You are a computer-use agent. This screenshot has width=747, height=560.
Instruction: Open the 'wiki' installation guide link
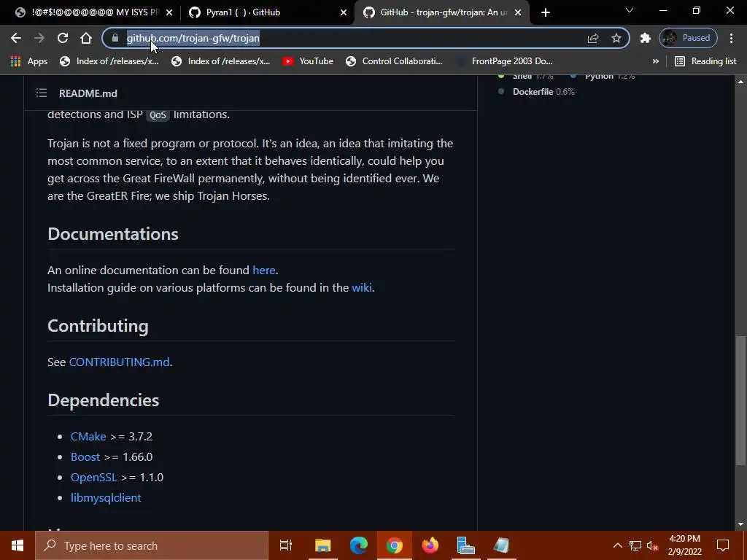point(362,287)
